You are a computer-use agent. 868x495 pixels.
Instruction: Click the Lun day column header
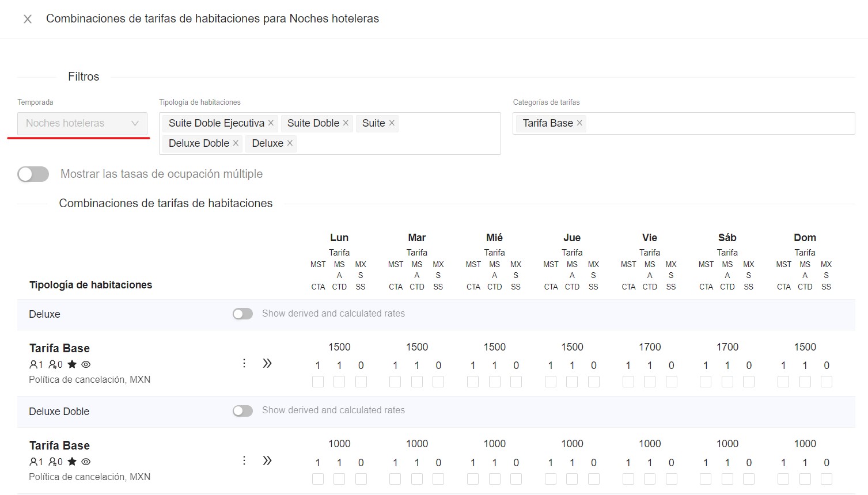click(339, 238)
